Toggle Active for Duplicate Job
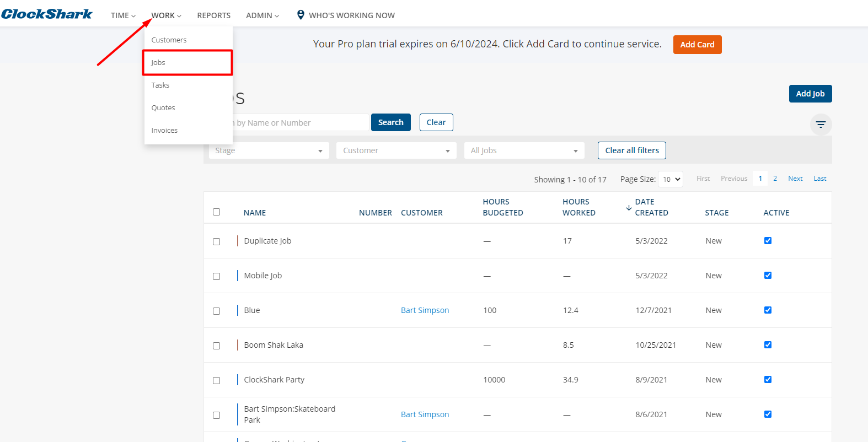 768,241
